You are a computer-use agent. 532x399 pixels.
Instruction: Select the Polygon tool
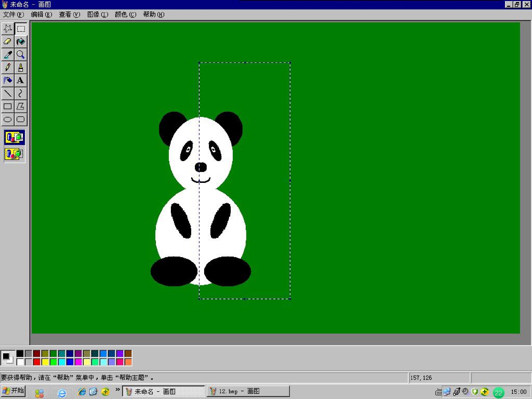click(21, 106)
